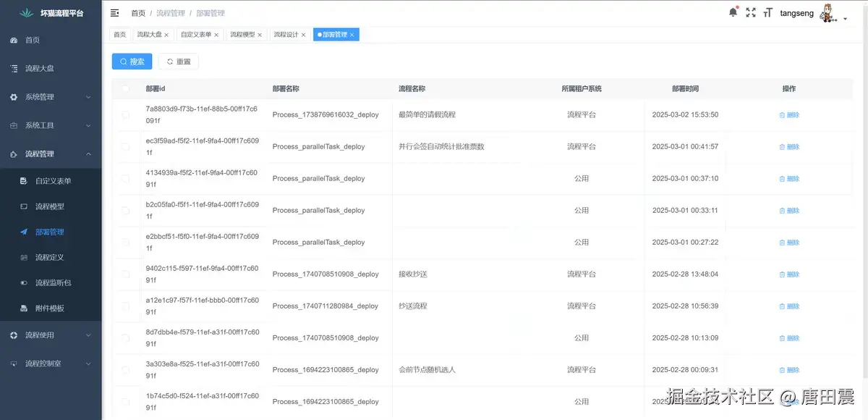Expand the 系统管理 sidebar menu
Image resolution: width=868 pixels, height=420 pixels.
pyautogui.click(x=51, y=97)
